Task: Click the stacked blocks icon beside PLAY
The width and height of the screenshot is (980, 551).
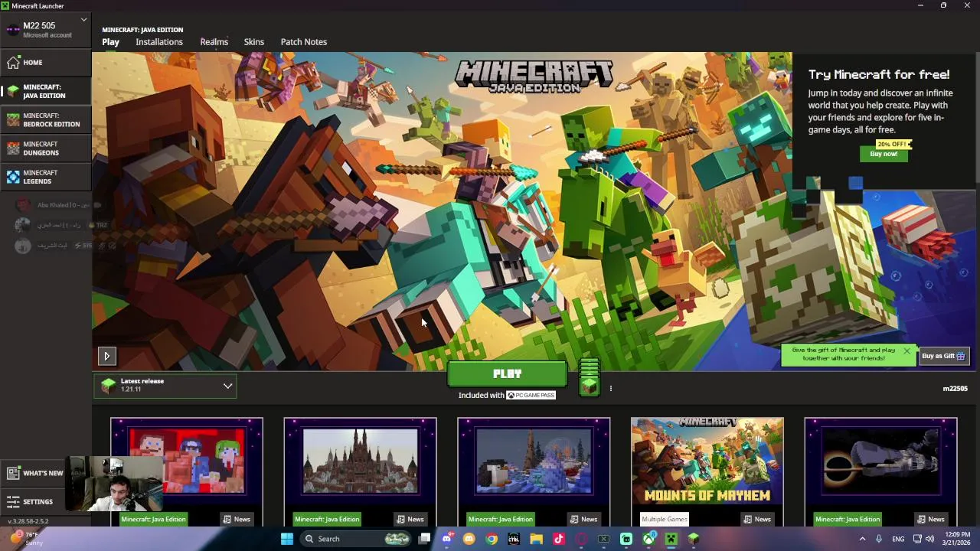Action: [x=589, y=378]
